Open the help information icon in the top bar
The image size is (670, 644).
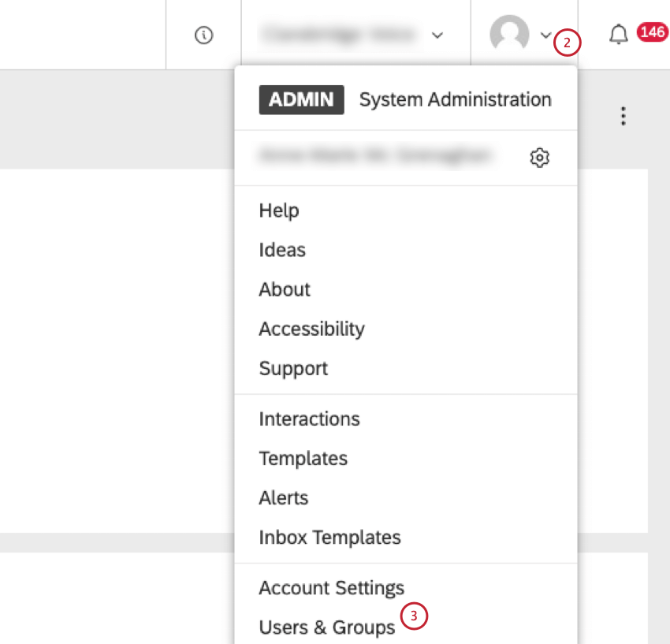[x=203, y=34]
